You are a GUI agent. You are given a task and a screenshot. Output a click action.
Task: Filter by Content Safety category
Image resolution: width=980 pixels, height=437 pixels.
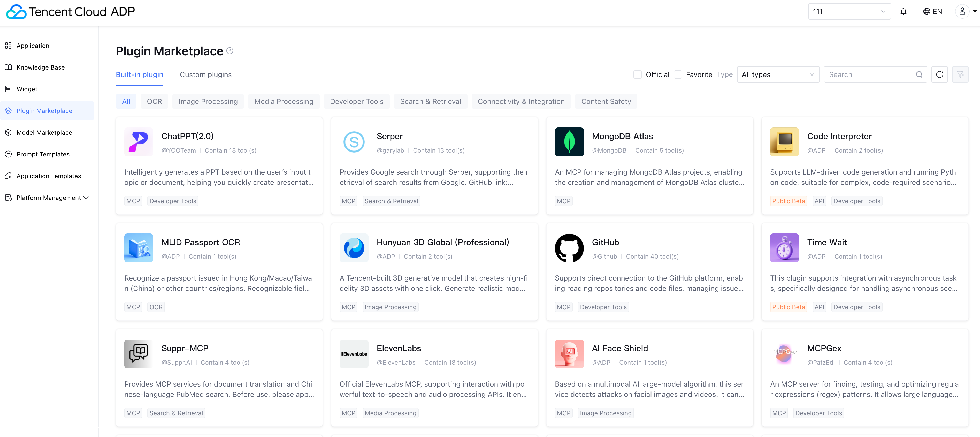[606, 102]
